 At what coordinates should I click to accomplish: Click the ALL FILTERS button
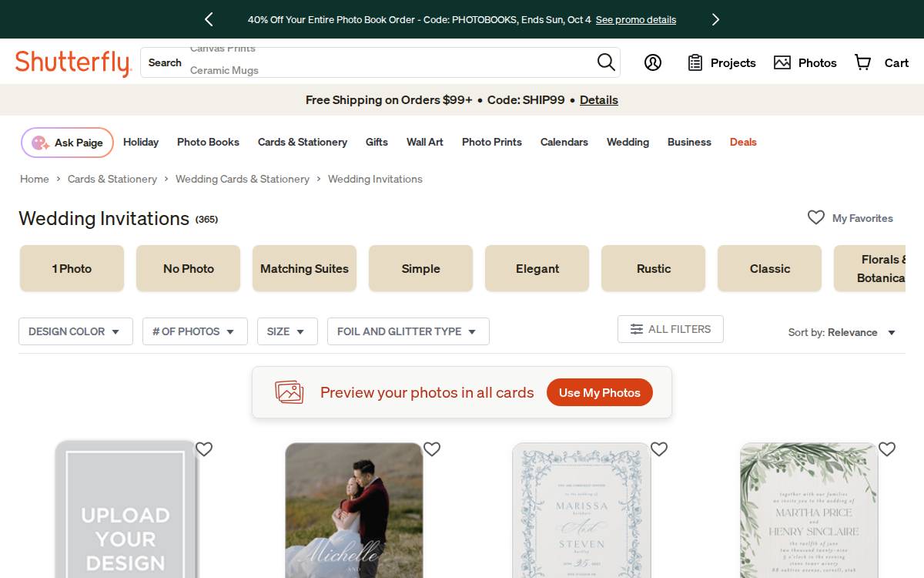pos(671,329)
